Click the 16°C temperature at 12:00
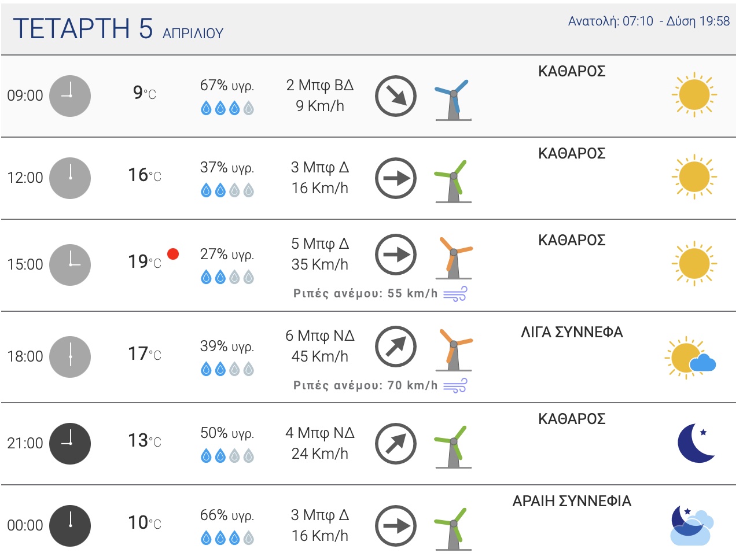The image size is (743, 560). coord(144,175)
